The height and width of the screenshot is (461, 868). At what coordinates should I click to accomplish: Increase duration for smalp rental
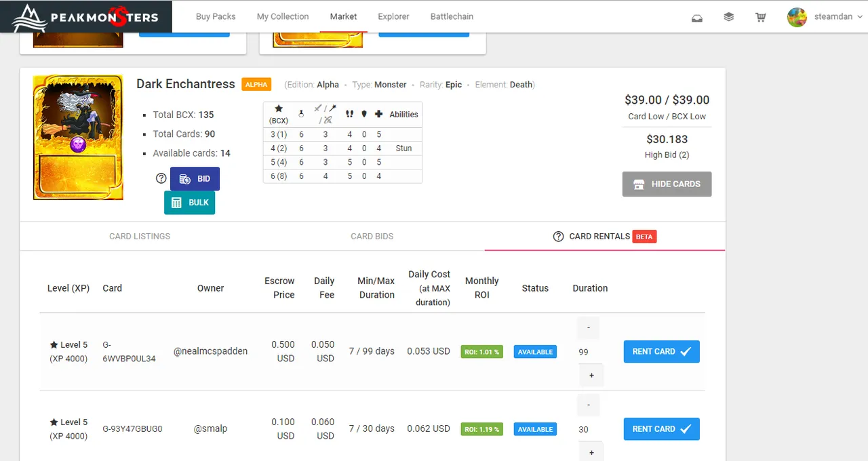pyautogui.click(x=591, y=452)
